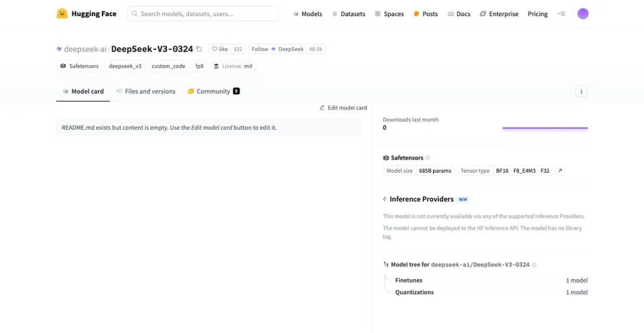The image size is (644, 333).
Task: Click Tensor type BF16 F8_E4M3 F32 chip
Action: click(505, 170)
